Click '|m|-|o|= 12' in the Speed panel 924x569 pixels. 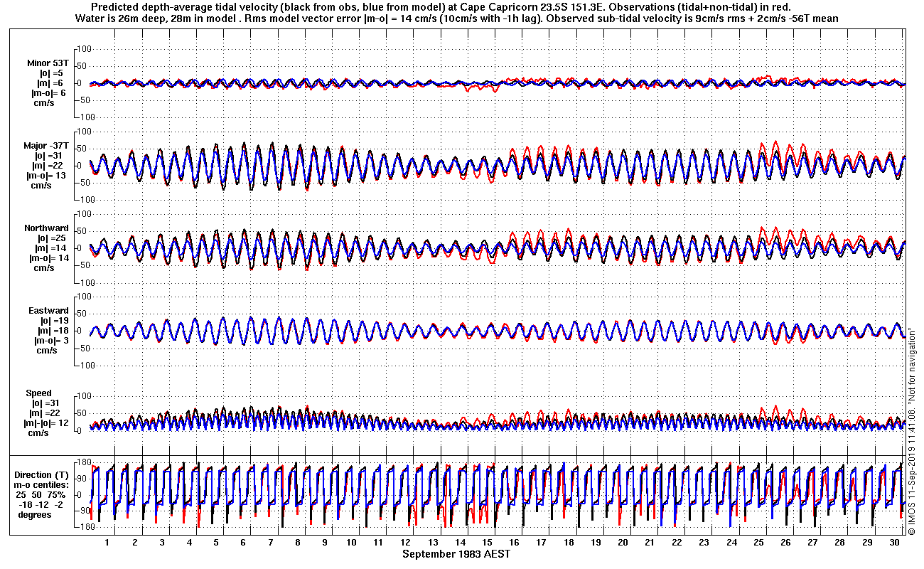point(47,423)
